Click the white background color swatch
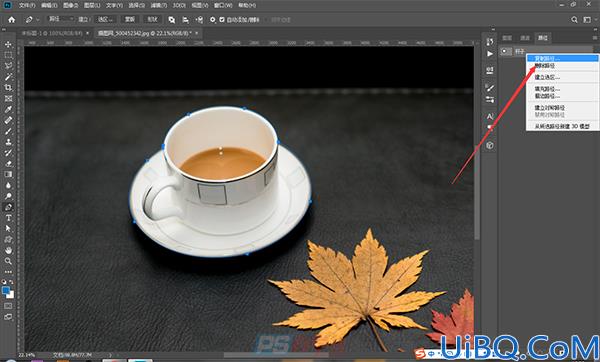 click(11, 295)
